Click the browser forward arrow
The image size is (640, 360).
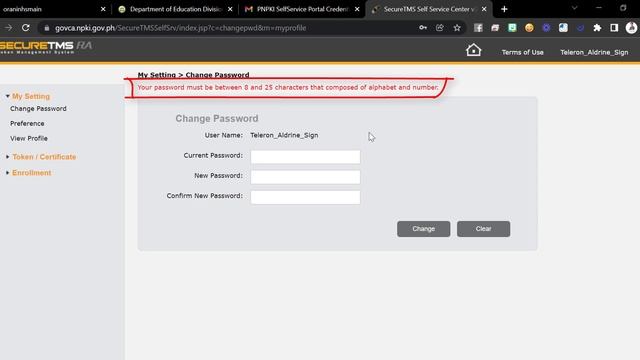pyautogui.click(x=8, y=28)
